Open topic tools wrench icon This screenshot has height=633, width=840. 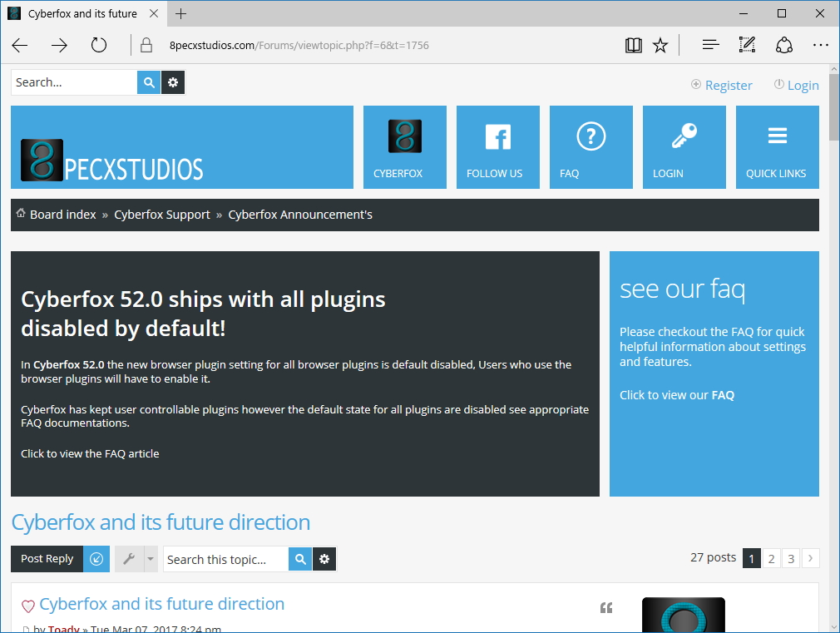129,559
